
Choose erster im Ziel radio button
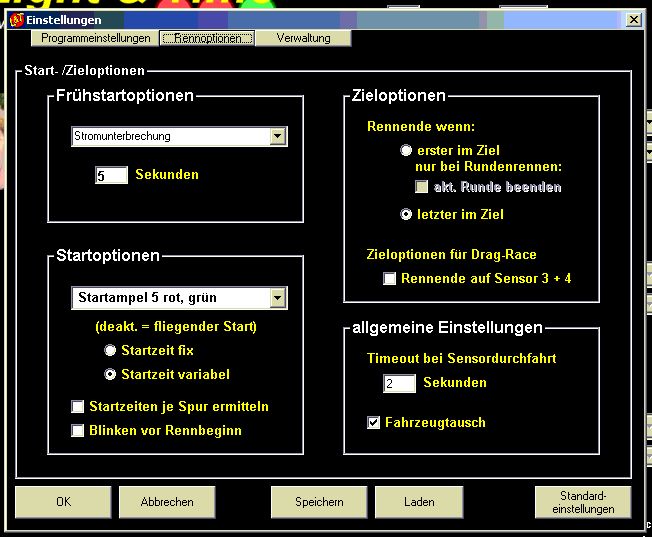tap(406, 150)
